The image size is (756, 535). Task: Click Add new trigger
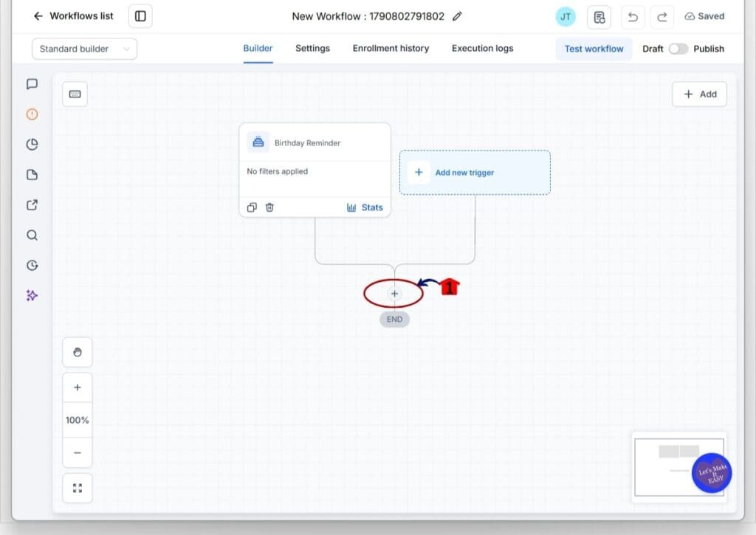[x=475, y=173]
